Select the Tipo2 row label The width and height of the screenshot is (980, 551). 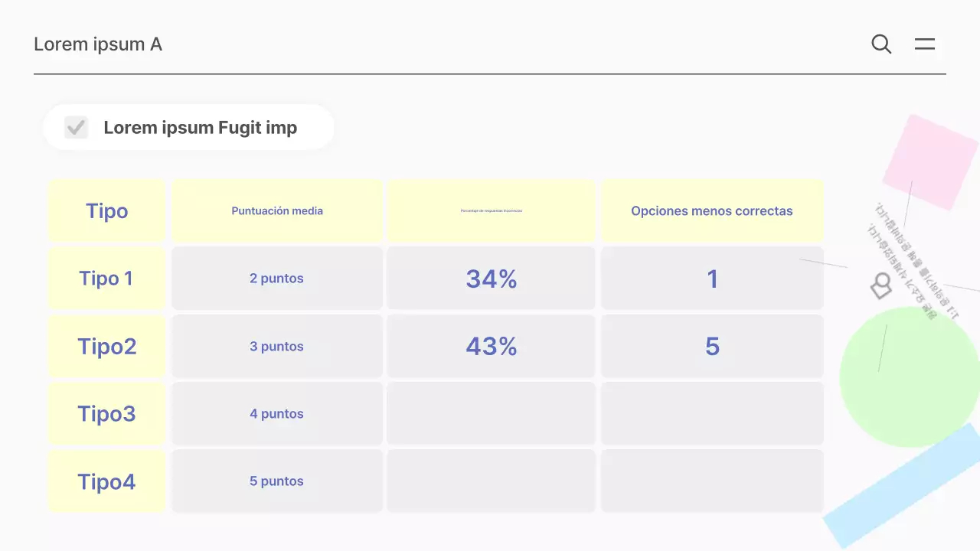click(106, 347)
